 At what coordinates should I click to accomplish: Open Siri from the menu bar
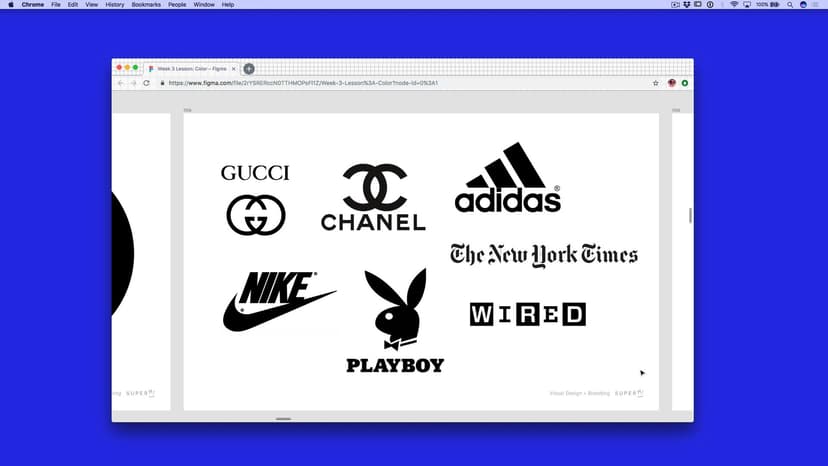point(803,4)
